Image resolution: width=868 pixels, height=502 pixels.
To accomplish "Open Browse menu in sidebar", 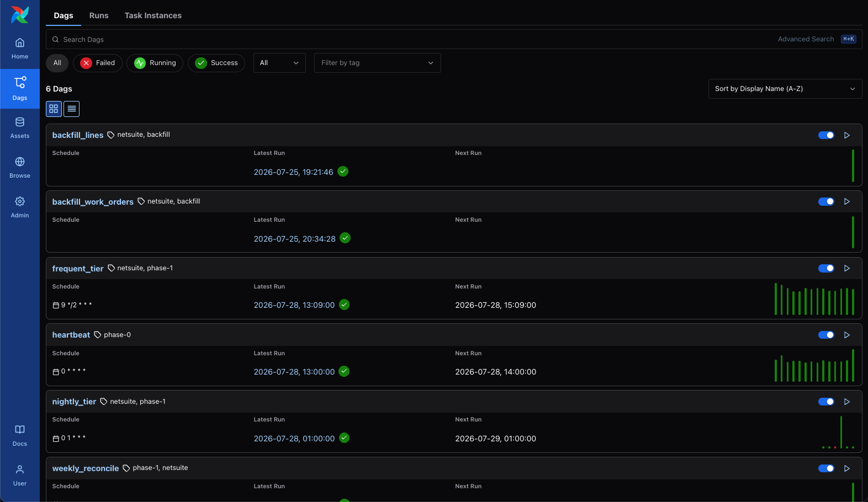I will click(20, 168).
